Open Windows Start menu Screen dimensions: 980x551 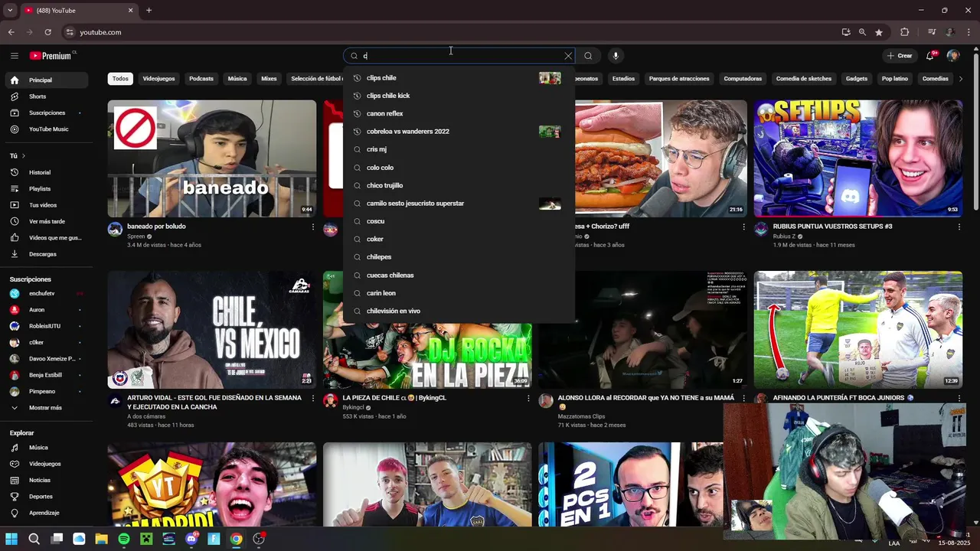coord(11,539)
